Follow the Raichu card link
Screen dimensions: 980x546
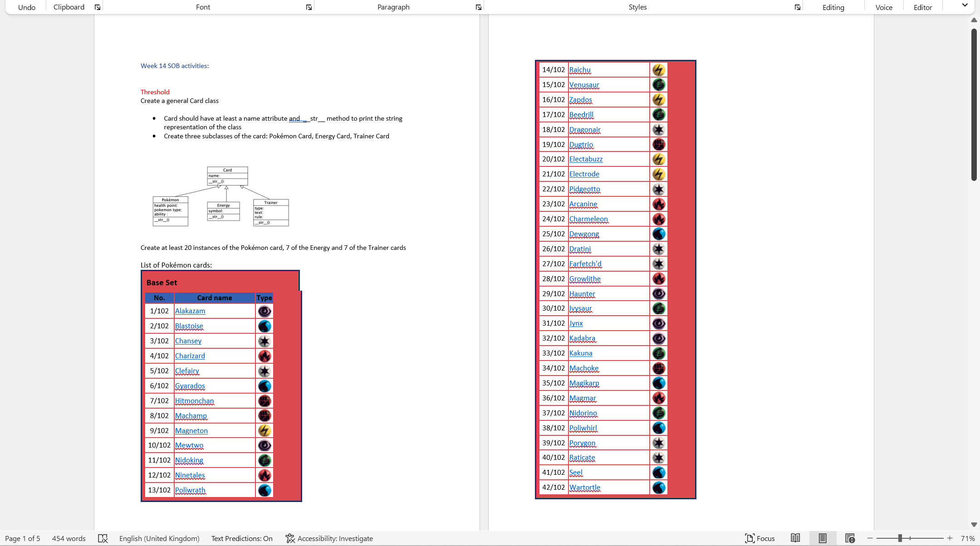tap(580, 70)
